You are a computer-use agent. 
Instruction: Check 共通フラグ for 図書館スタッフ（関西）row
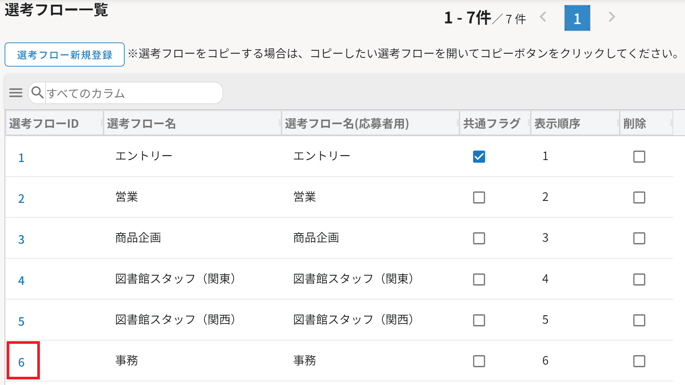[x=479, y=320]
